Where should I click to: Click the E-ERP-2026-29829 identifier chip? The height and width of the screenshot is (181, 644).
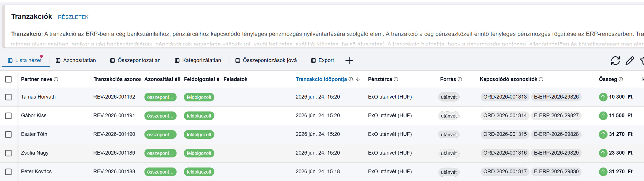click(556, 153)
